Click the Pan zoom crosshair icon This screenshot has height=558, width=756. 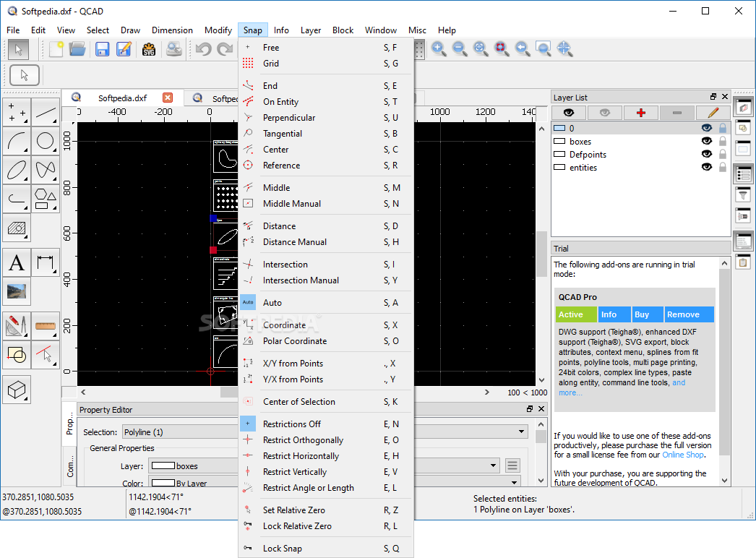click(x=564, y=48)
